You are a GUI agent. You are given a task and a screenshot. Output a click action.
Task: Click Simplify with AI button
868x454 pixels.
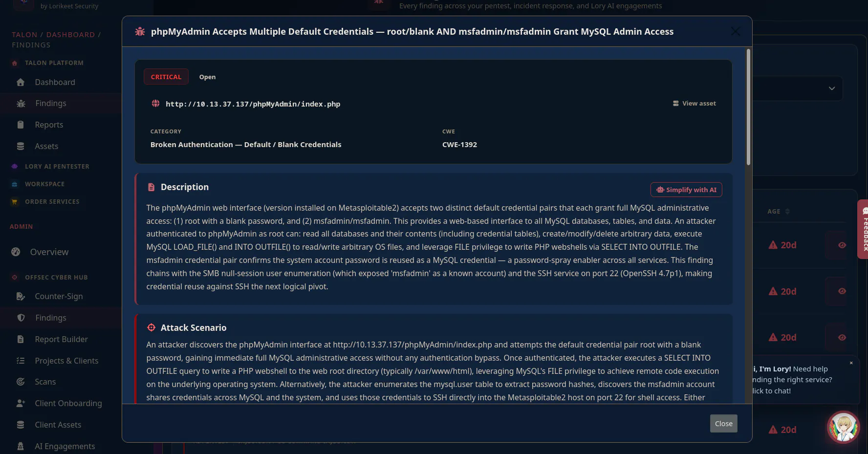coord(686,190)
